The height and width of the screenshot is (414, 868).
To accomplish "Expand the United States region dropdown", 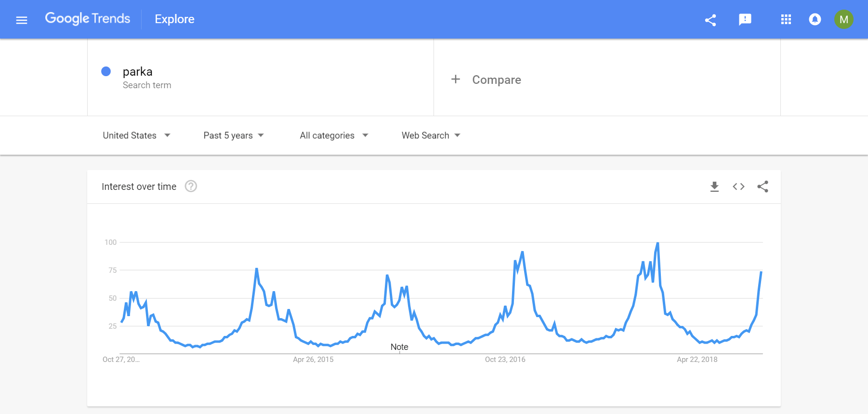I will [x=137, y=135].
